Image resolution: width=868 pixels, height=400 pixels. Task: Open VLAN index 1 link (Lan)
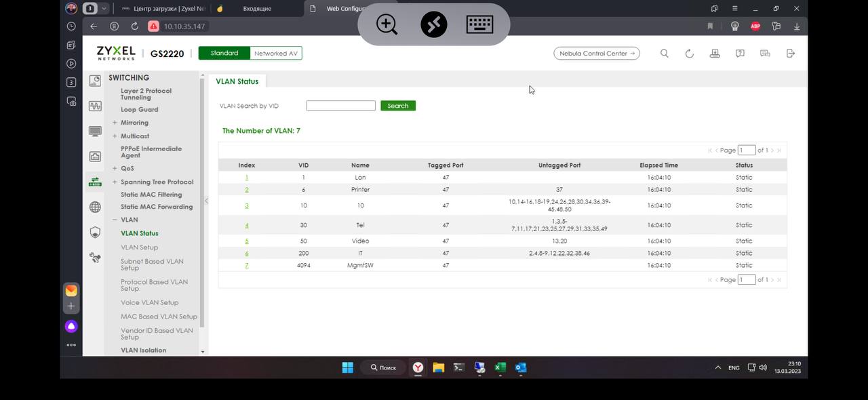click(x=247, y=178)
